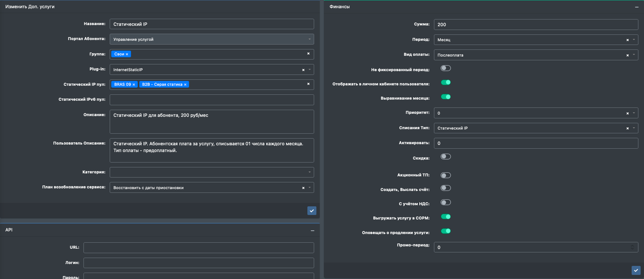Collapse the Финансы panel
The height and width of the screenshot is (279, 644).
click(637, 7)
